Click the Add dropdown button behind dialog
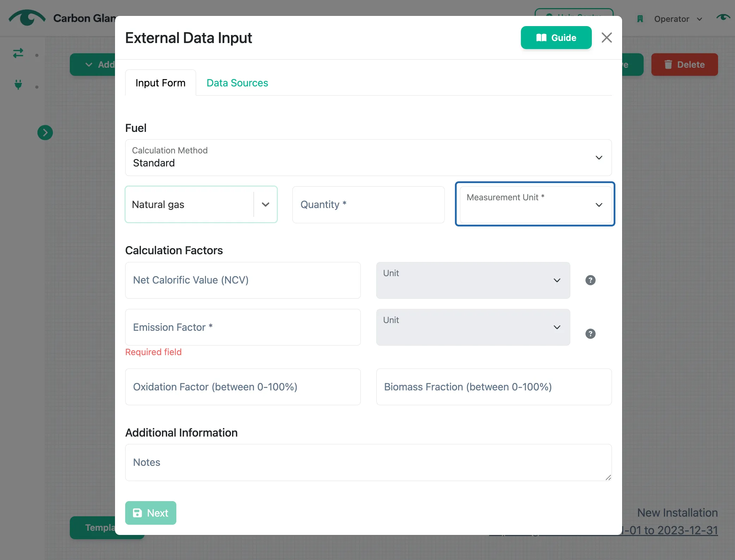Screen dimensions: 735x560 (x=93, y=65)
